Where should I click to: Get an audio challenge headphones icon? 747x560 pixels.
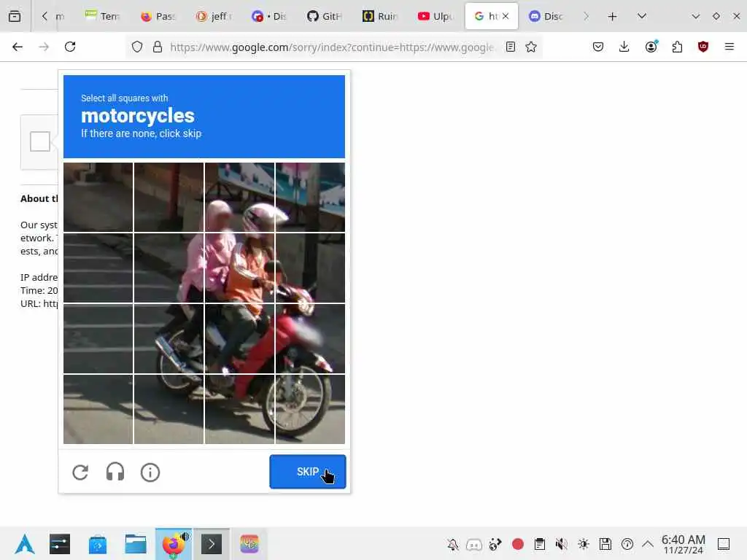pos(115,472)
